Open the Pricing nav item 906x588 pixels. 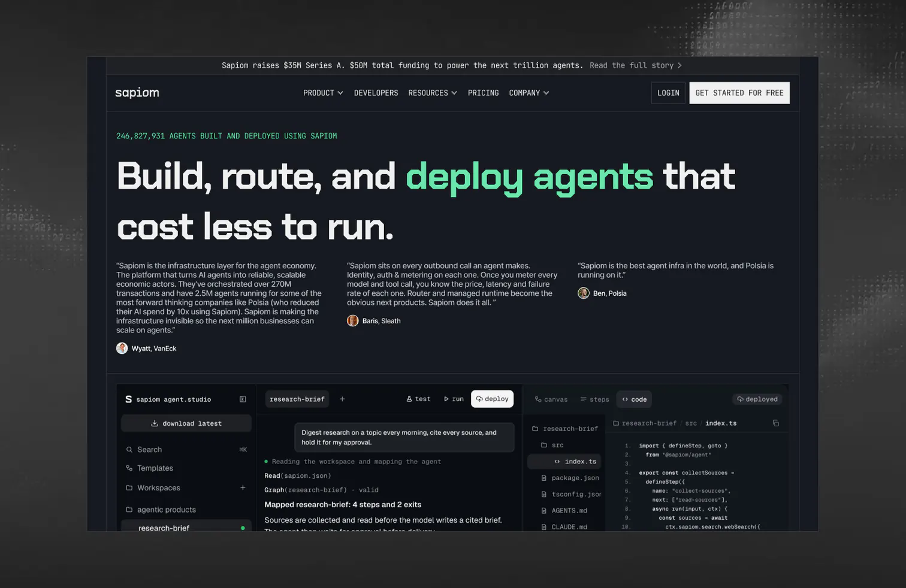pos(484,93)
